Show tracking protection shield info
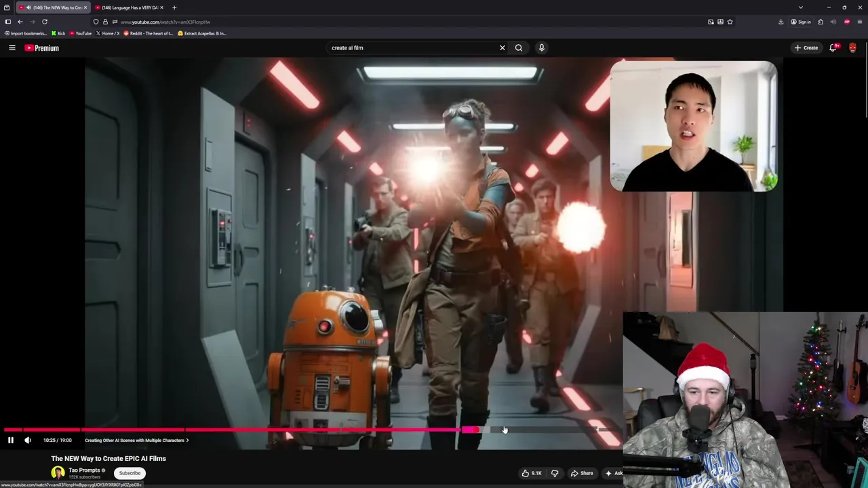The image size is (868, 488). click(x=96, y=22)
